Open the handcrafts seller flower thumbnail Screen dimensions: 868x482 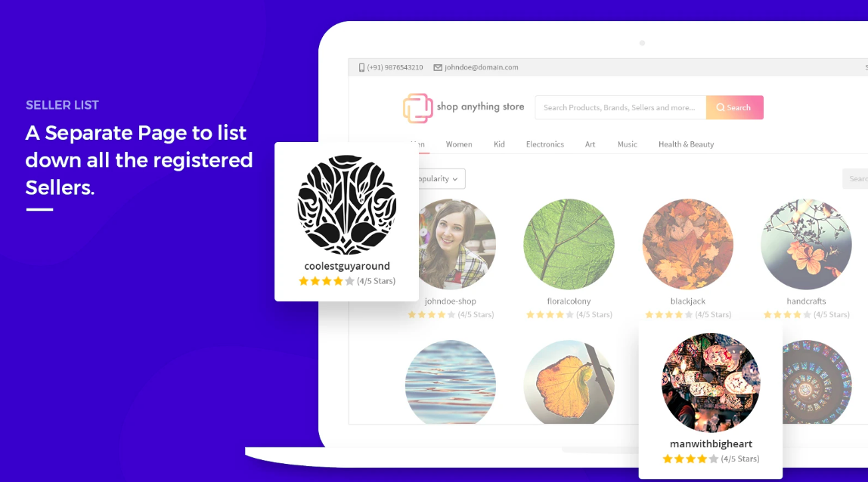806,244
